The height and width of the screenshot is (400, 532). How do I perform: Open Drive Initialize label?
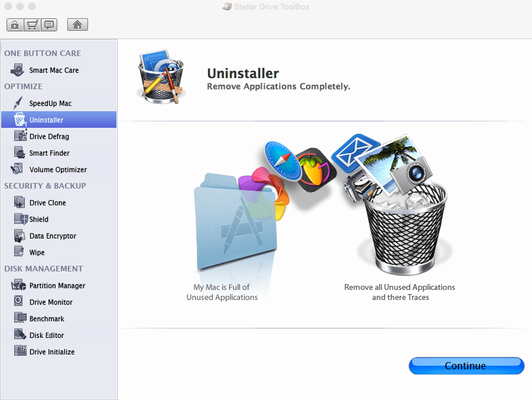coord(52,352)
